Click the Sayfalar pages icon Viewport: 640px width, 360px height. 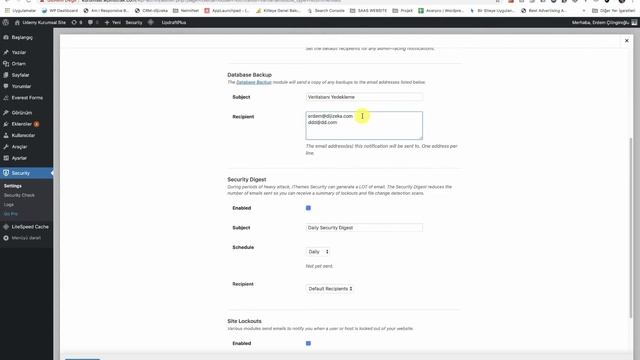point(6,75)
